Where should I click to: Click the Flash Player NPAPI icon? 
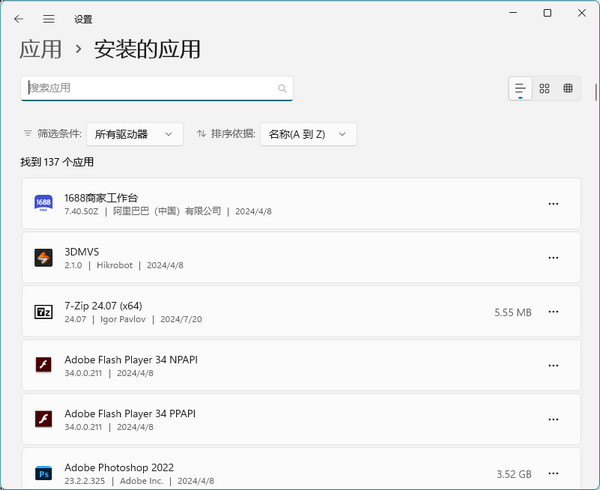(x=43, y=365)
